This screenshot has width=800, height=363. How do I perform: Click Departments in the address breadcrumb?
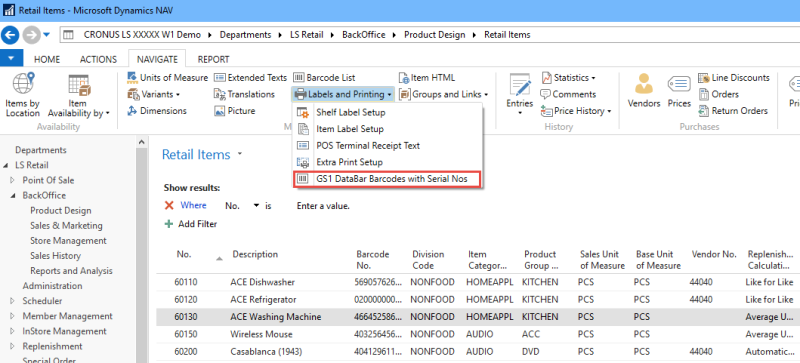tap(245, 35)
